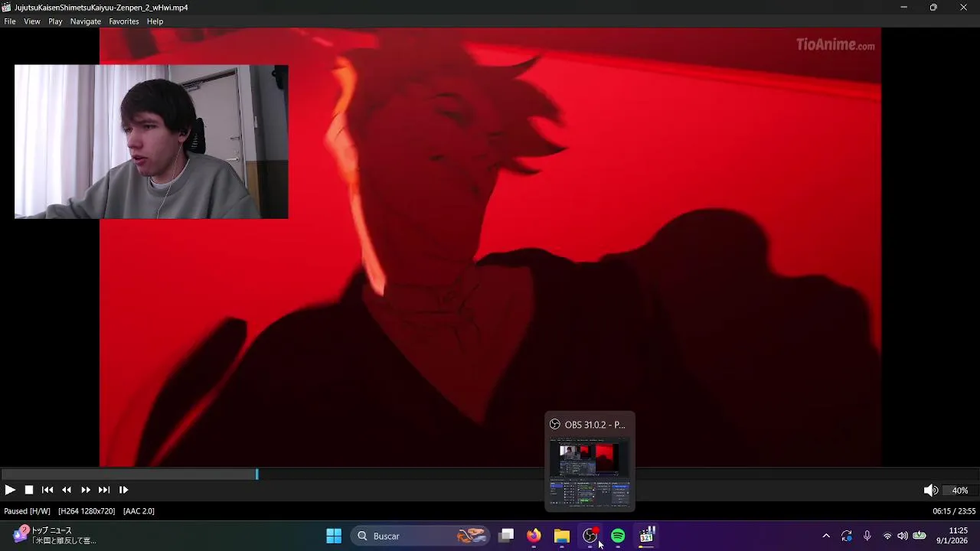Click the rewind (decrease speed) button

(x=67, y=490)
